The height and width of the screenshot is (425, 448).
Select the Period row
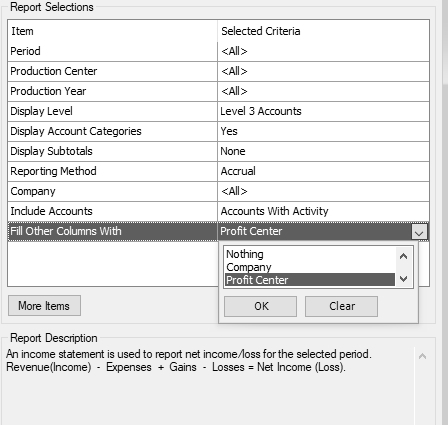tap(218, 51)
